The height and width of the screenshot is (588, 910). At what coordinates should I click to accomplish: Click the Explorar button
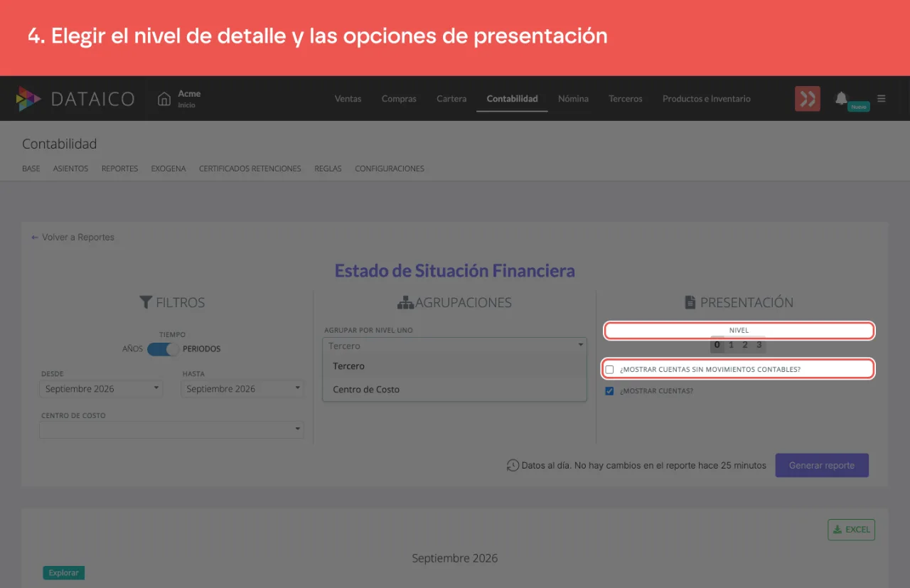64,573
